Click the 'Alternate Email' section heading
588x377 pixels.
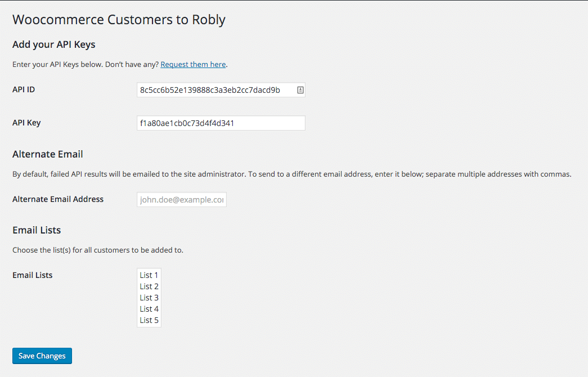pos(48,154)
